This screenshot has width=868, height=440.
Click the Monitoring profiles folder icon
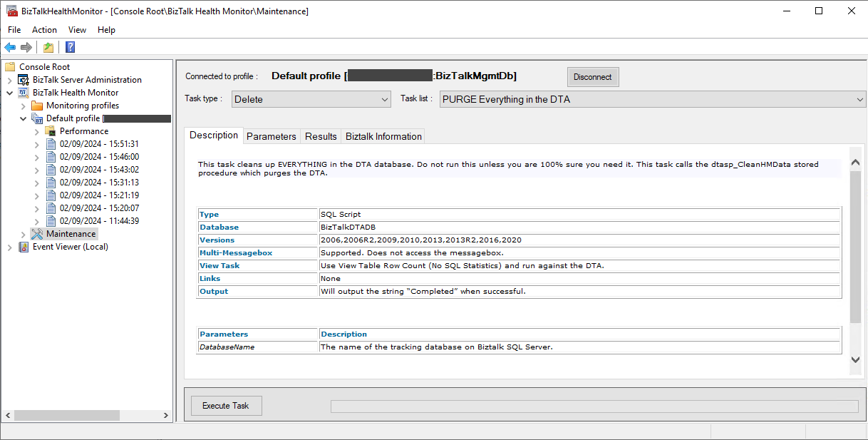click(37, 106)
